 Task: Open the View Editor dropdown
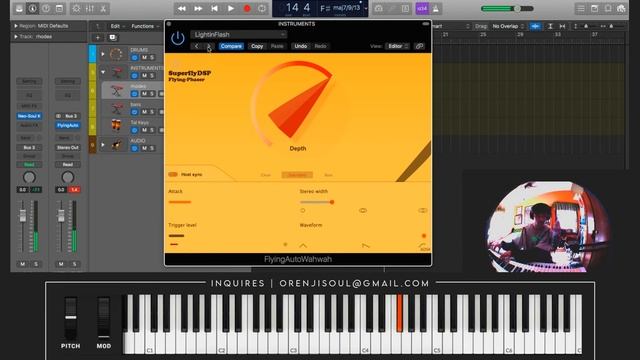point(398,46)
